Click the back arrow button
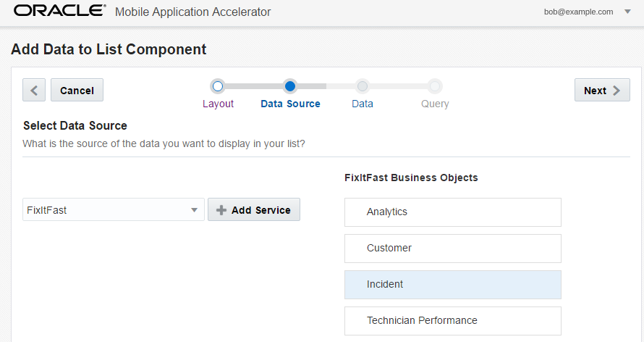This screenshot has width=644, height=342. point(34,90)
